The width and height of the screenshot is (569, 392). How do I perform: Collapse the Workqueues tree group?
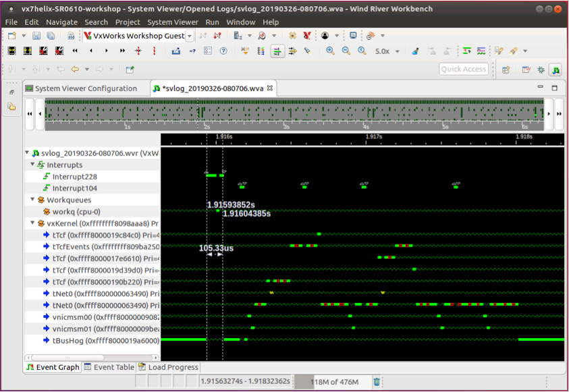tap(32, 199)
